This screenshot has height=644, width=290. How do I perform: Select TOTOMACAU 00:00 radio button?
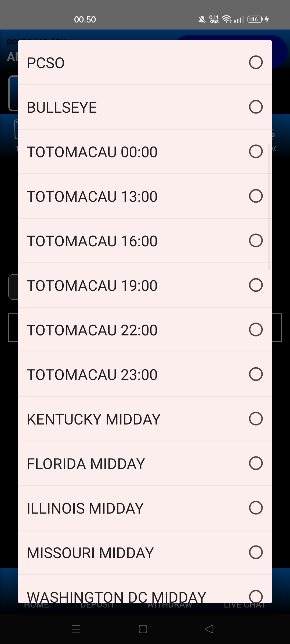point(256,152)
